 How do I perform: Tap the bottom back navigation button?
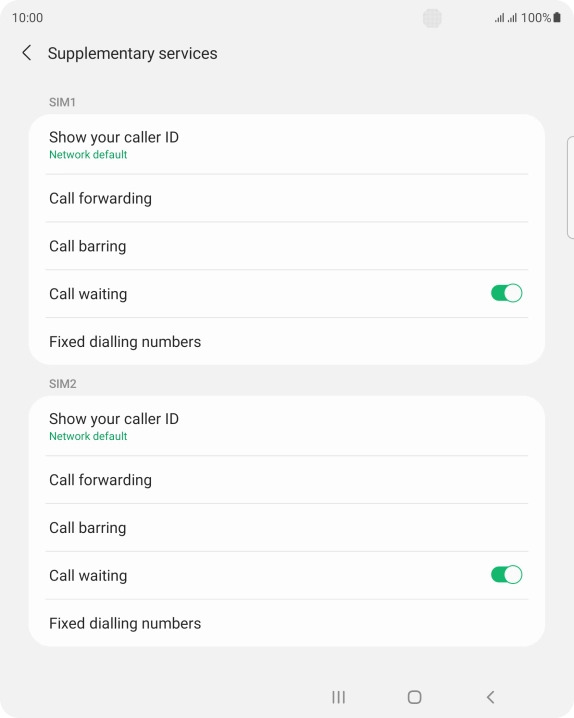click(x=490, y=697)
